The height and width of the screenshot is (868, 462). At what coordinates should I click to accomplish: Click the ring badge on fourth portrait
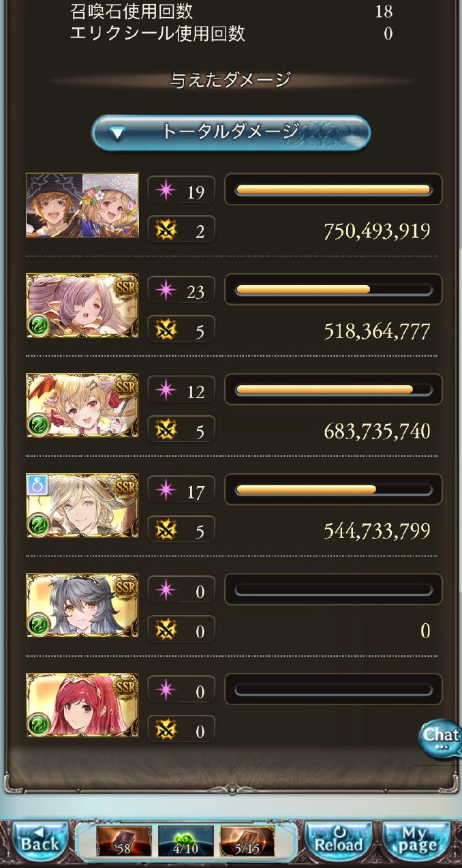[35, 484]
